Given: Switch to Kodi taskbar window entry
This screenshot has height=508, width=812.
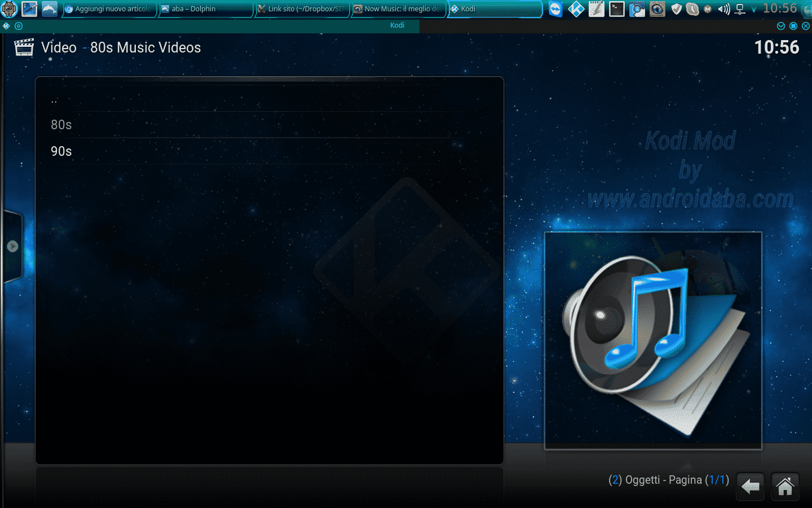Looking at the screenshot, I should [495, 9].
